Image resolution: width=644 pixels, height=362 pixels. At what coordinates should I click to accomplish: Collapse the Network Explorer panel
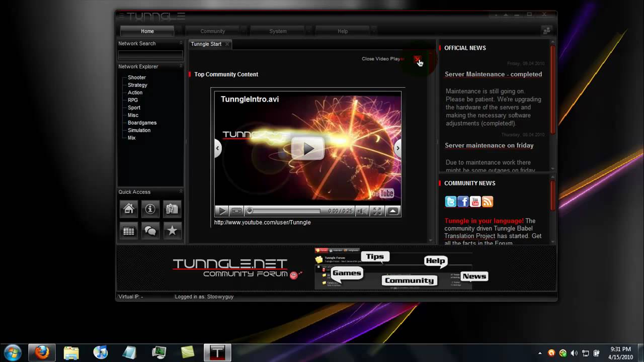(181, 66)
